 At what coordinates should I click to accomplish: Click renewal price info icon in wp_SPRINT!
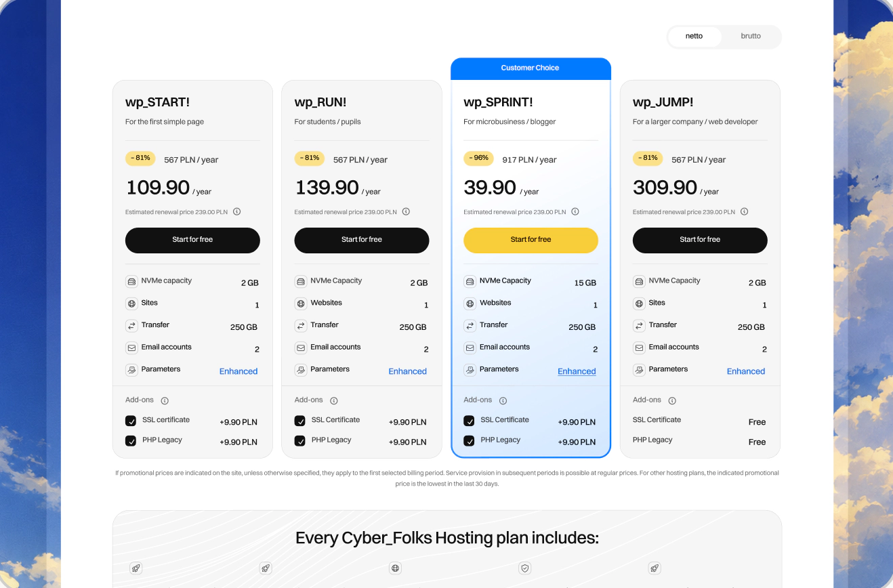point(575,211)
